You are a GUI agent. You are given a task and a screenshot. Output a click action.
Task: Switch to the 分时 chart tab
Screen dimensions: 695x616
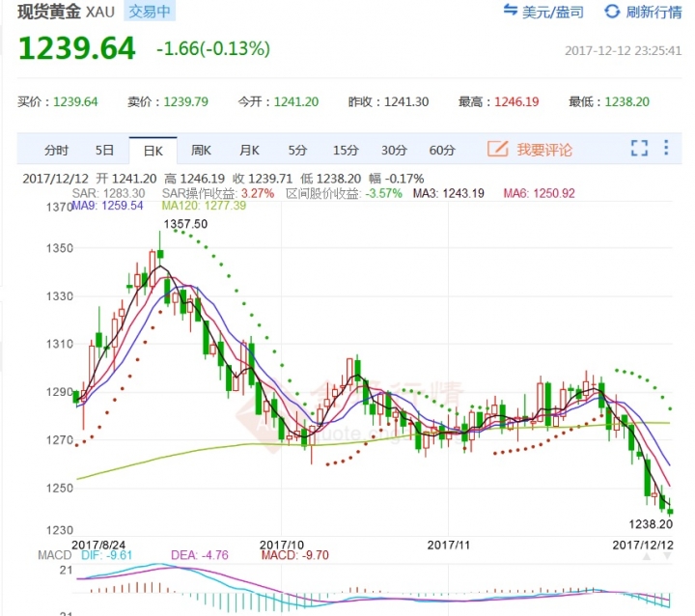pos(57,150)
